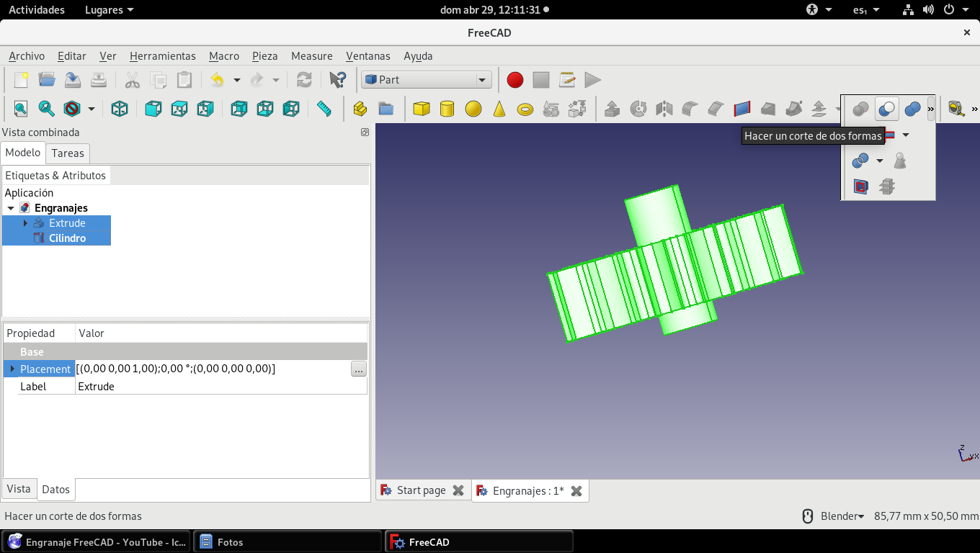Select the measure distance ruler icon

tap(324, 109)
